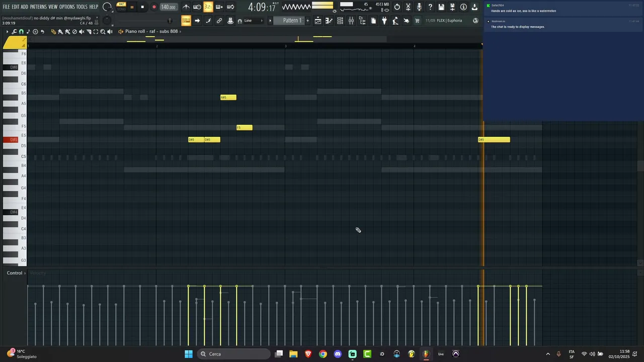The width and height of the screenshot is (644, 362).
Task: Open the VIEW menu
Action: click(53, 7)
